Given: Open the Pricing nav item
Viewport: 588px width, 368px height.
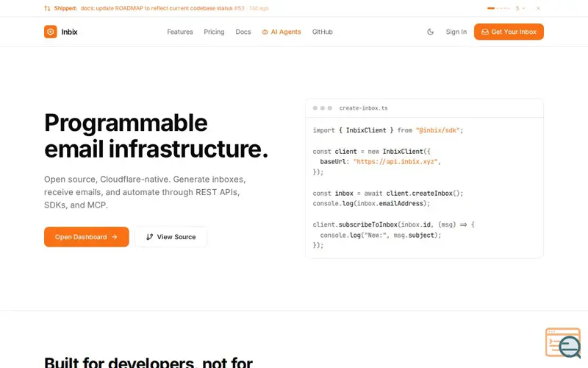Looking at the screenshot, I should tap(214, 32).
